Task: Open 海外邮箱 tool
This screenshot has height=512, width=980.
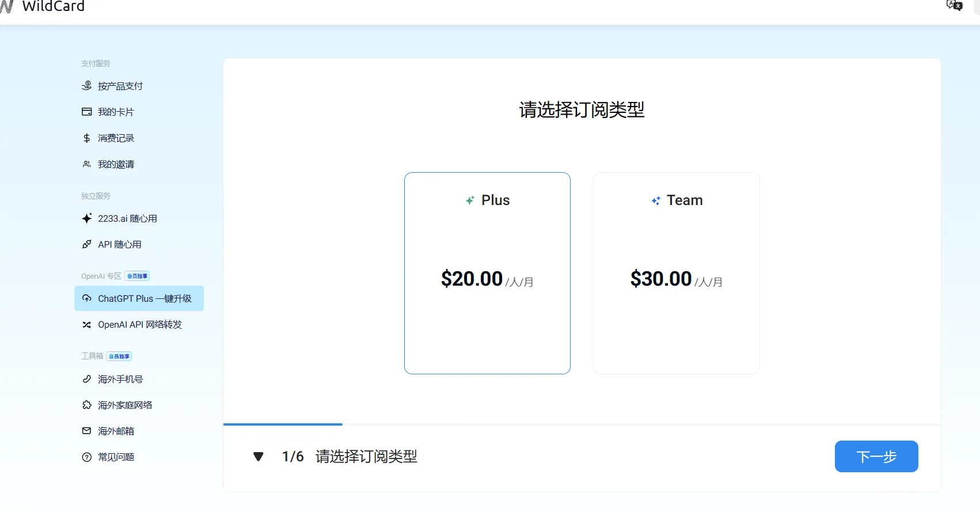Action: 139,431
